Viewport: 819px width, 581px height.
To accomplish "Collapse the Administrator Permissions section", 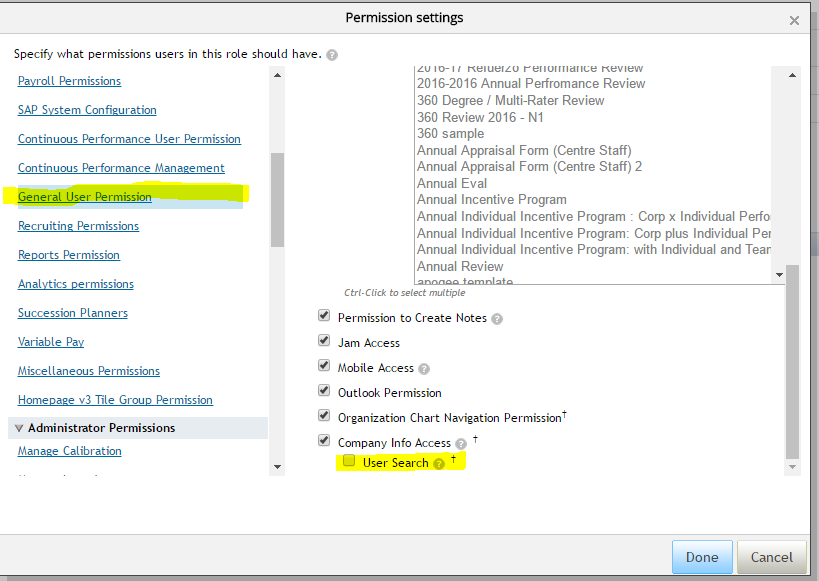I will pos(19,428).
